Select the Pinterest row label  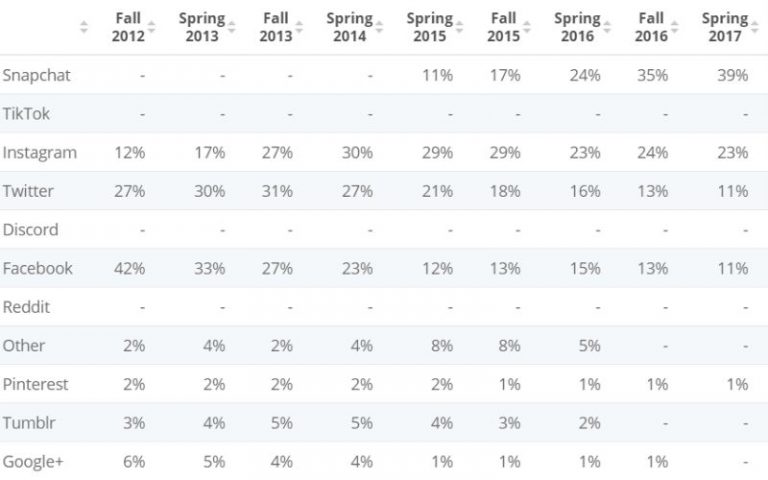35,384
